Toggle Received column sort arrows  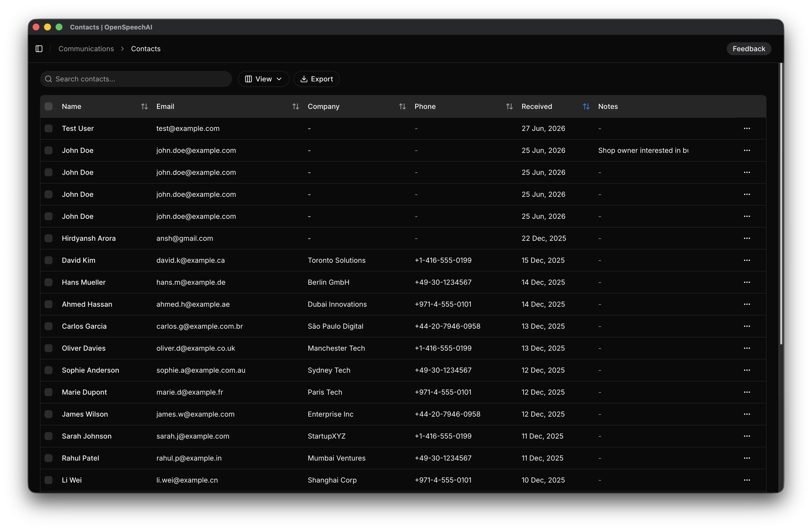586,106
